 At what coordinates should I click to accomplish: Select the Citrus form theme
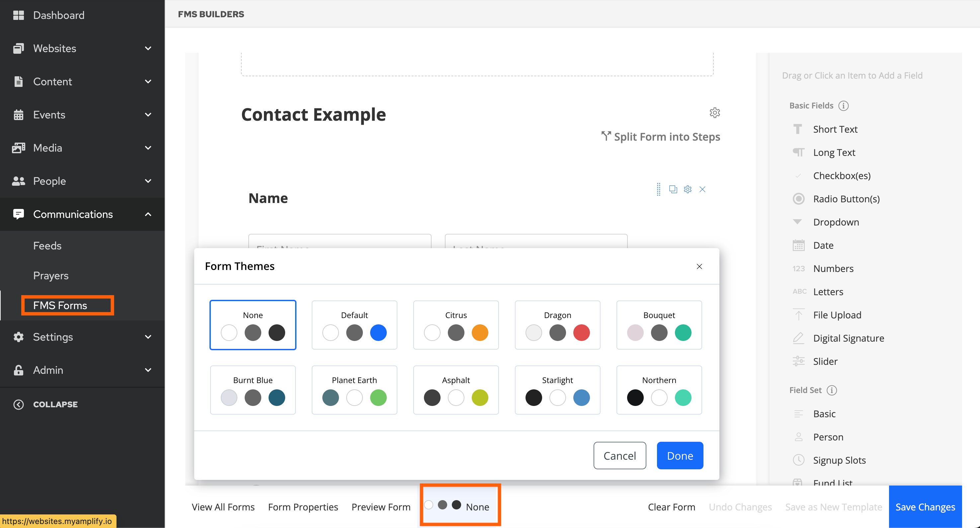pos(455,325)
